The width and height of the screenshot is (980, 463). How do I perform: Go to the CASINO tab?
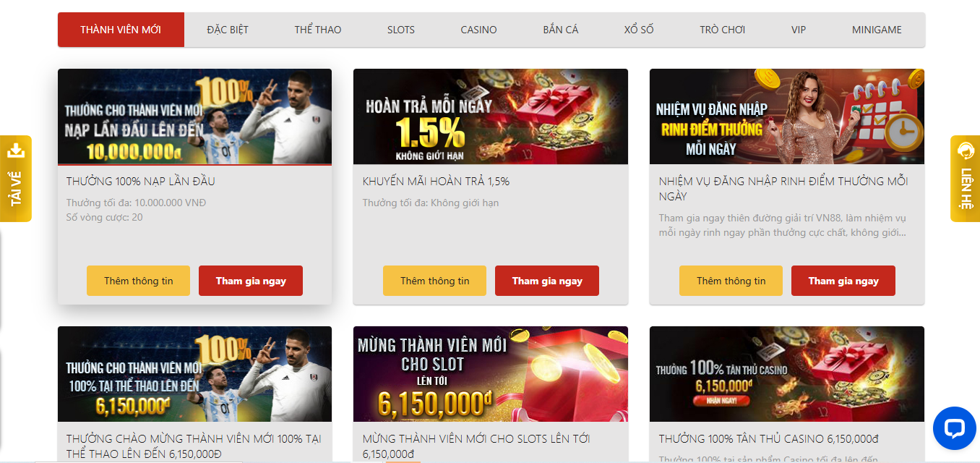click(478, 30)
